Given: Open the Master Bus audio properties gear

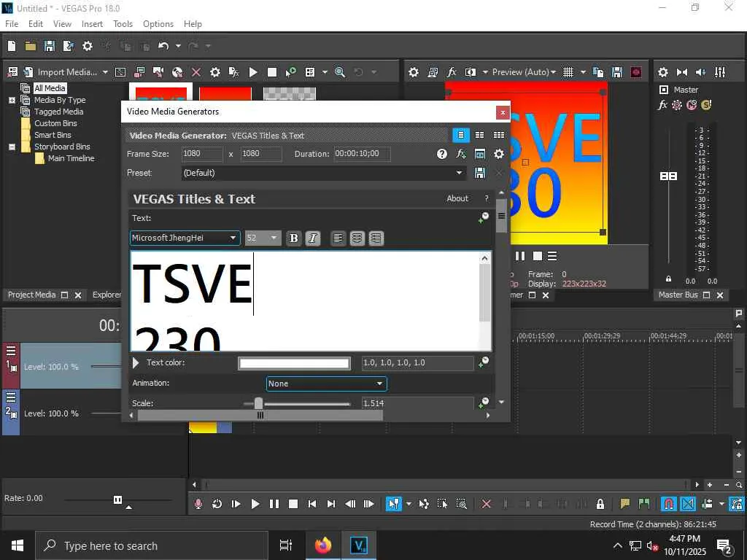Looking at the screenshot, I should point(662,72).
